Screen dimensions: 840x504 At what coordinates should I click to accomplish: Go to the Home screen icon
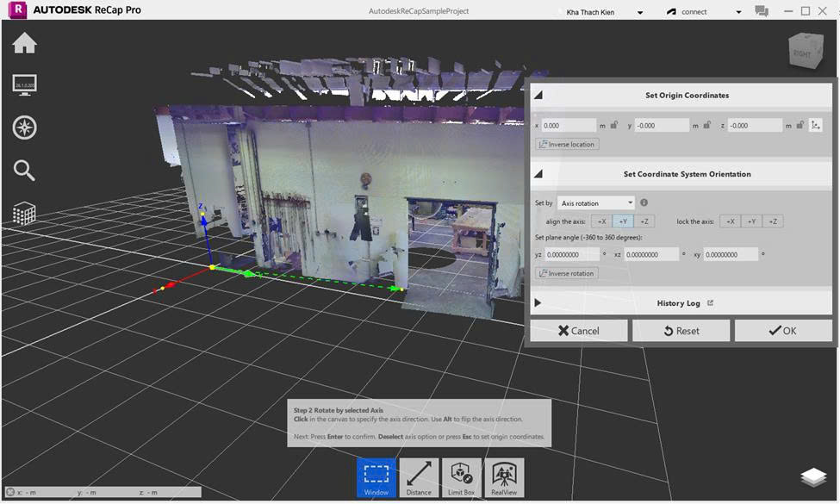pos(24,43)
